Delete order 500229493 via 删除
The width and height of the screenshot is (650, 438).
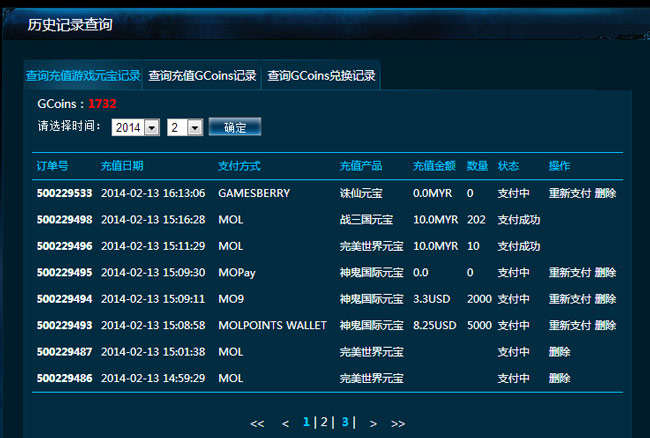click(605, 325)
